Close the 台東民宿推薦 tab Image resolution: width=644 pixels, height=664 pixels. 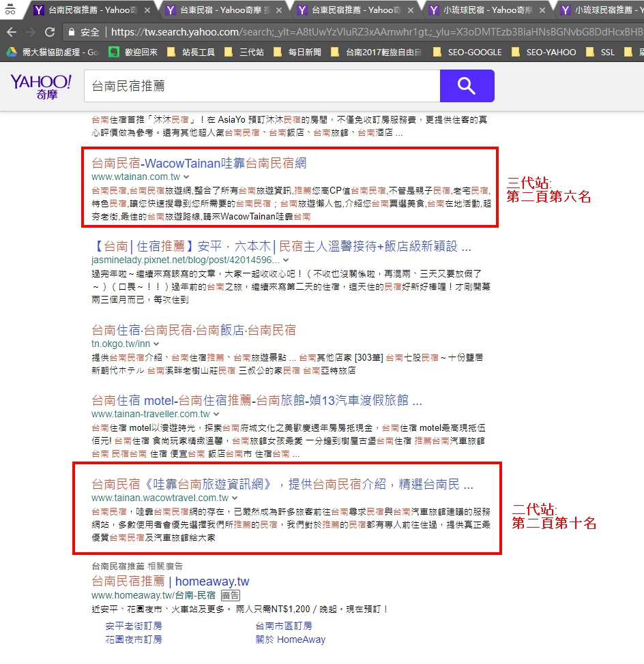(x=411, y=10)
